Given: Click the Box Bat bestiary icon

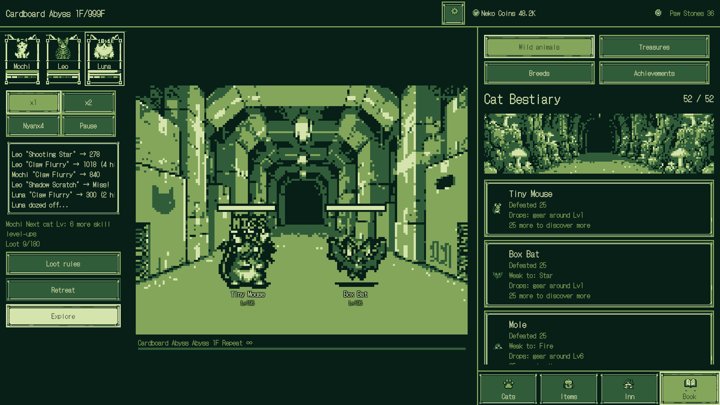Looking at the screenshot, I should pyautogui.click(x=497, y=275).
